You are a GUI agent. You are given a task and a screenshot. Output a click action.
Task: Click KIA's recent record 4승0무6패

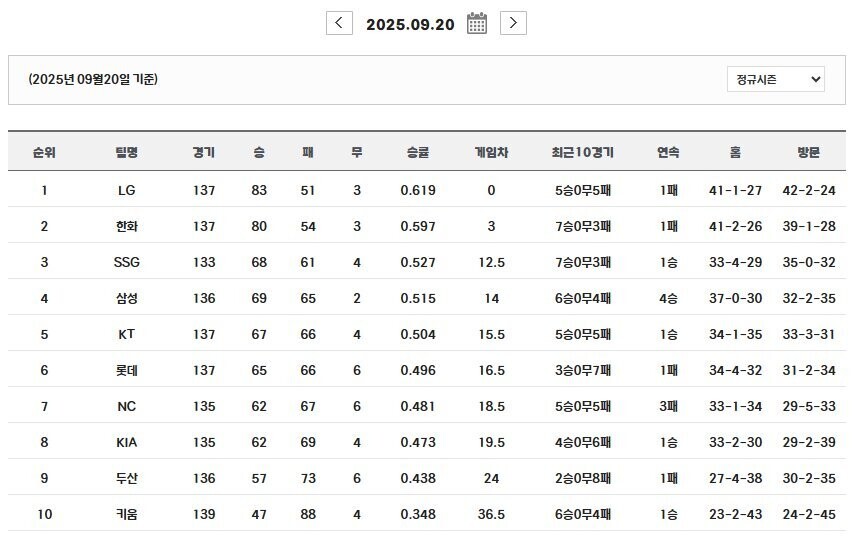[x=583, y=442]
